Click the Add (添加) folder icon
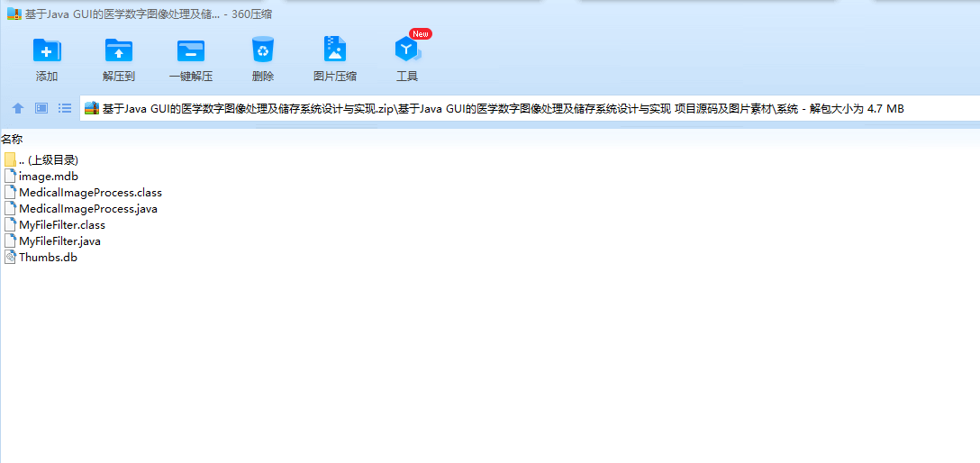980x463 pixels. 47,50
